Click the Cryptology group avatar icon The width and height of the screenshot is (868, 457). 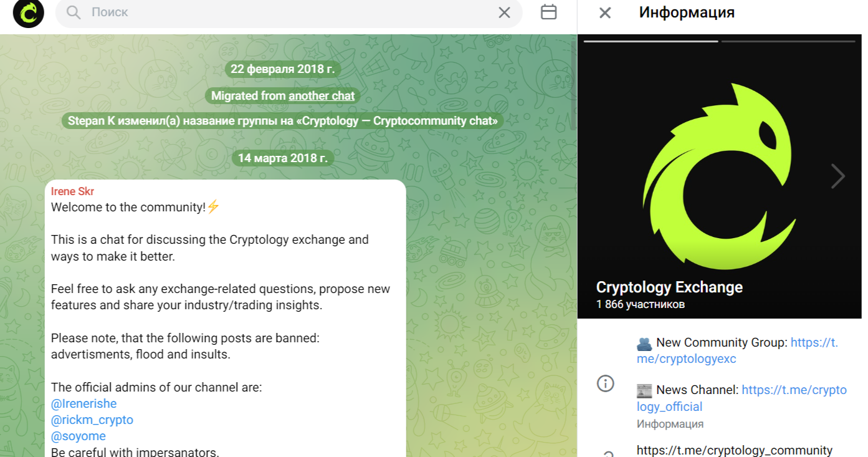click(29, 13)
